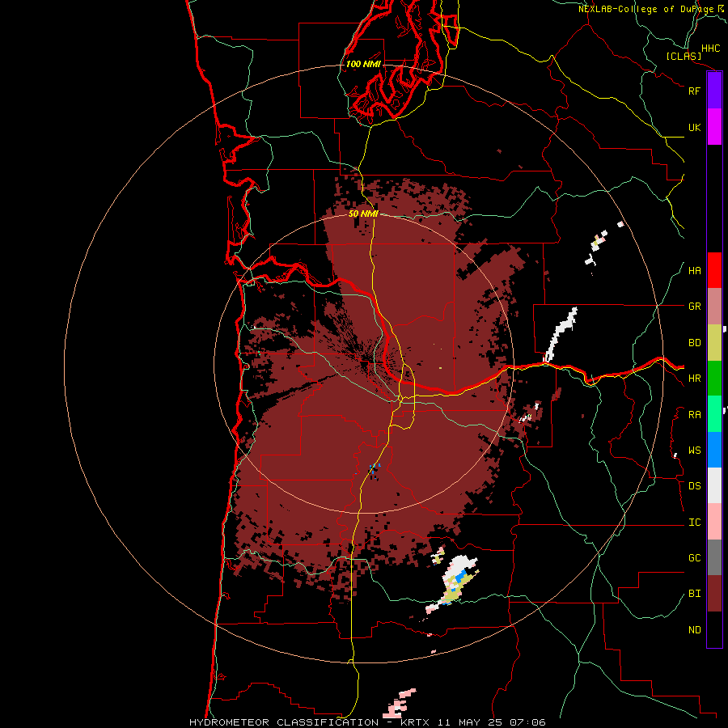Click the '100 NMI' range ring label
This screenshot has width=728, height=728.
point(363,64)
